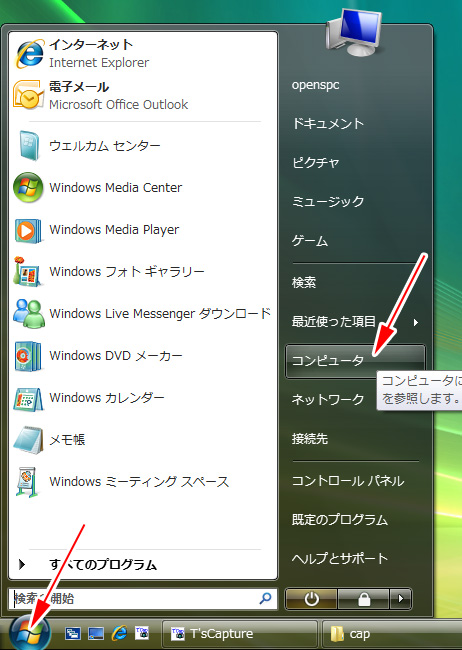This screenshot has width=462, height=650.
Task: Expand 最近使った項目 submenu arrow
Action: click(416, 322)
